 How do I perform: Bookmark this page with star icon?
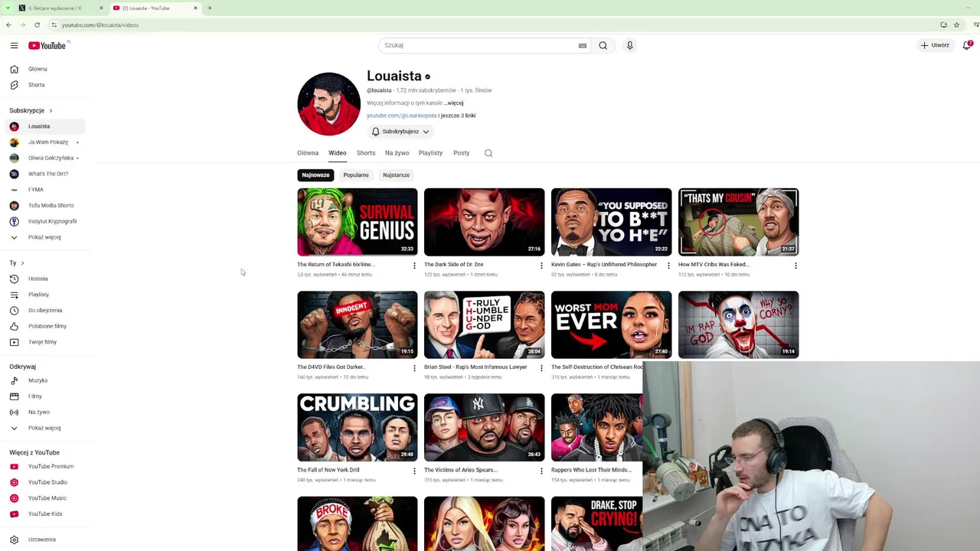956,24
